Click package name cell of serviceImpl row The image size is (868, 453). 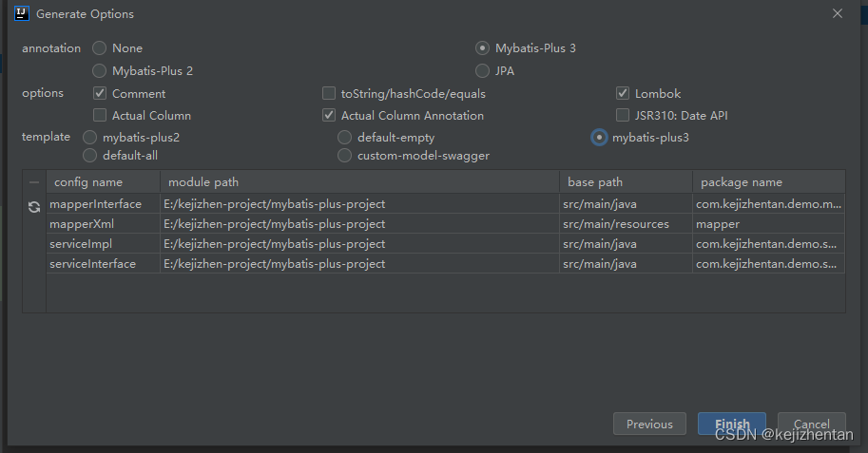point(769,243)
